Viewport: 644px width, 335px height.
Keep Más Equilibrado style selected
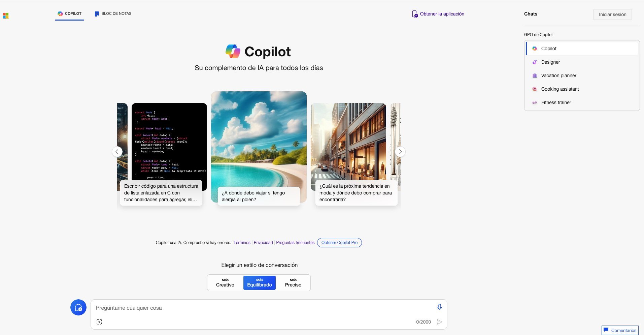(259, 282)
